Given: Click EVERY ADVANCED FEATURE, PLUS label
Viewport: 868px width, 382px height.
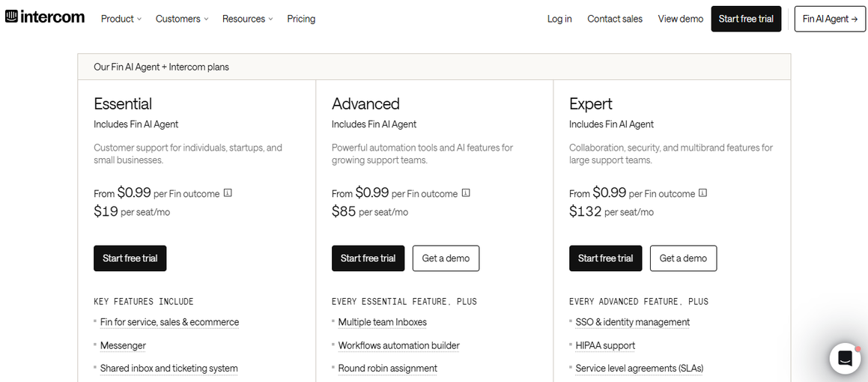Looking at the screenshot, I should click(639, 302).
